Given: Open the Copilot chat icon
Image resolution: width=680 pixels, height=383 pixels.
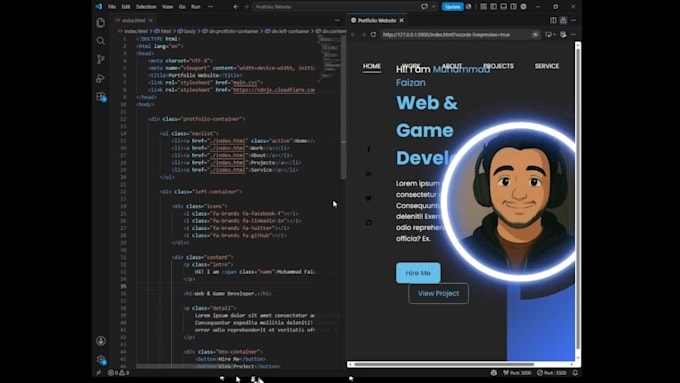Looking at the screenshot, I should [424, 7].
